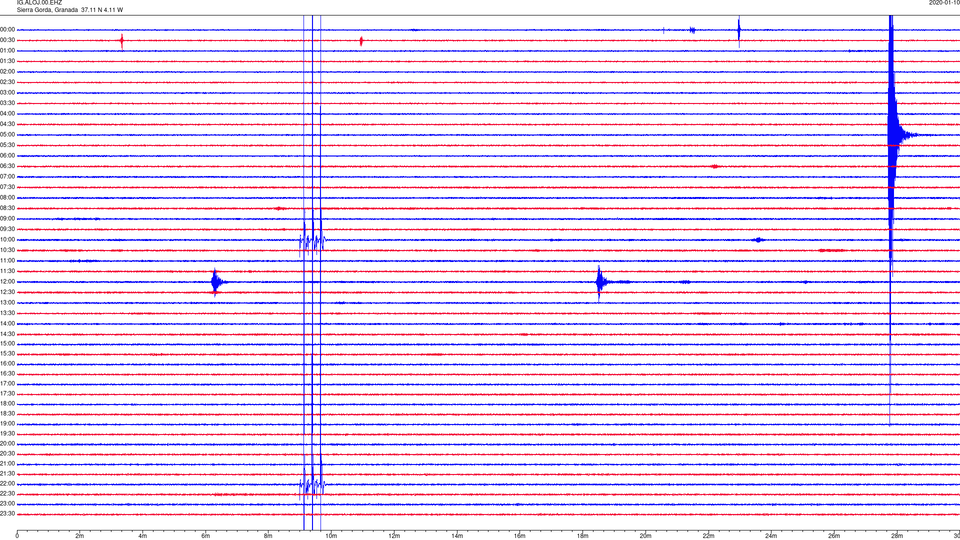Select the 14:30 trace time label
Screen dimensions: 960x540
[7, 334]
